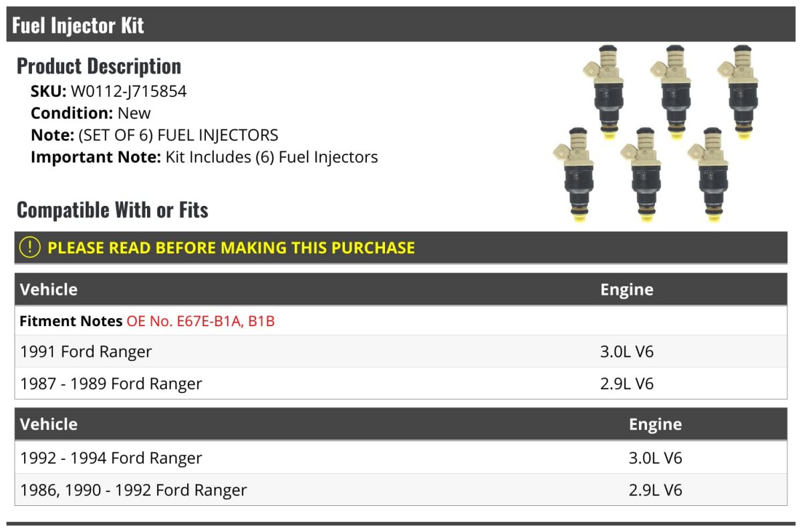The image size is (802, 532).
Task: Click the Compatible With or Fits heading
Action: click(112, 210)
